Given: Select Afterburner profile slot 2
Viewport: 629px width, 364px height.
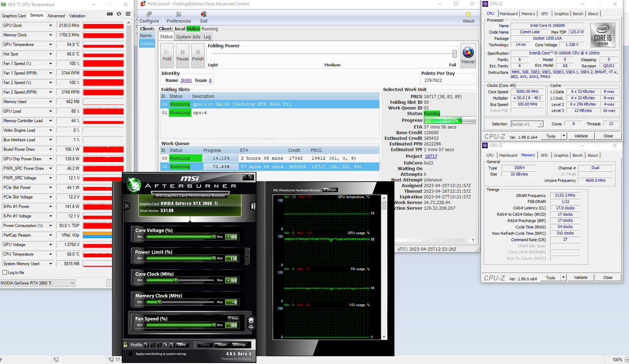Looking at the screenshot, I should click(x=152, y=345).
